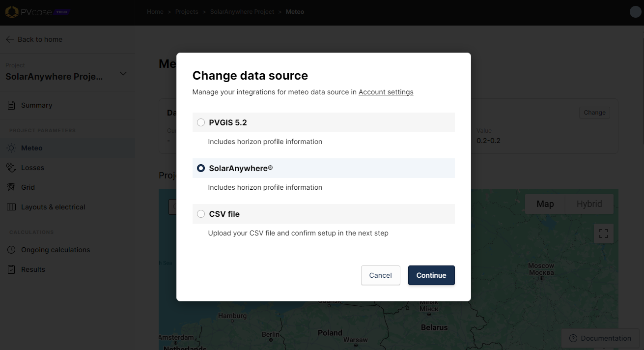
Task: Select the CSV file radio option
Action: [201, 214]
